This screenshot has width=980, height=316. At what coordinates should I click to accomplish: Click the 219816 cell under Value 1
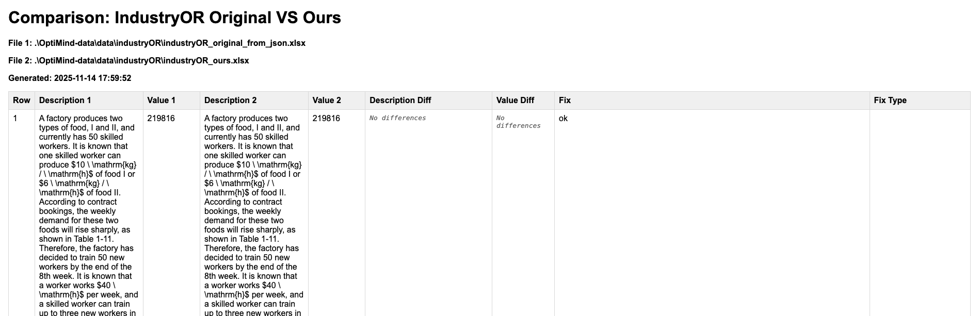click(161, 119)
